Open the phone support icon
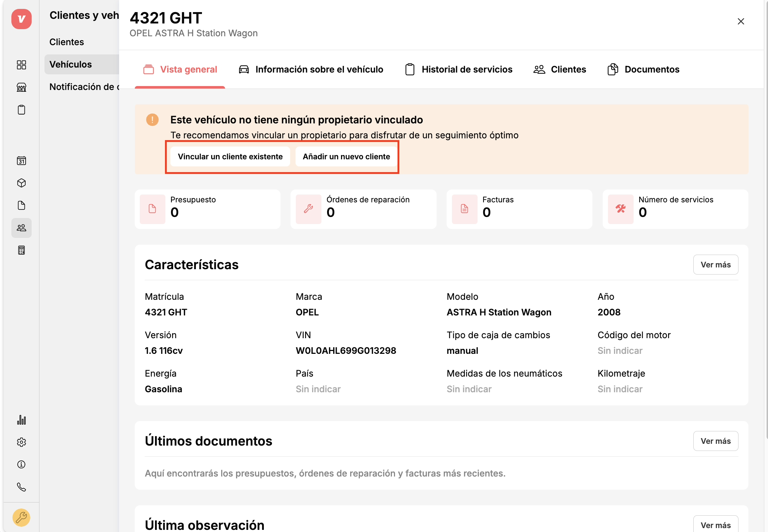Screen dimensions: 768x532 21,487
